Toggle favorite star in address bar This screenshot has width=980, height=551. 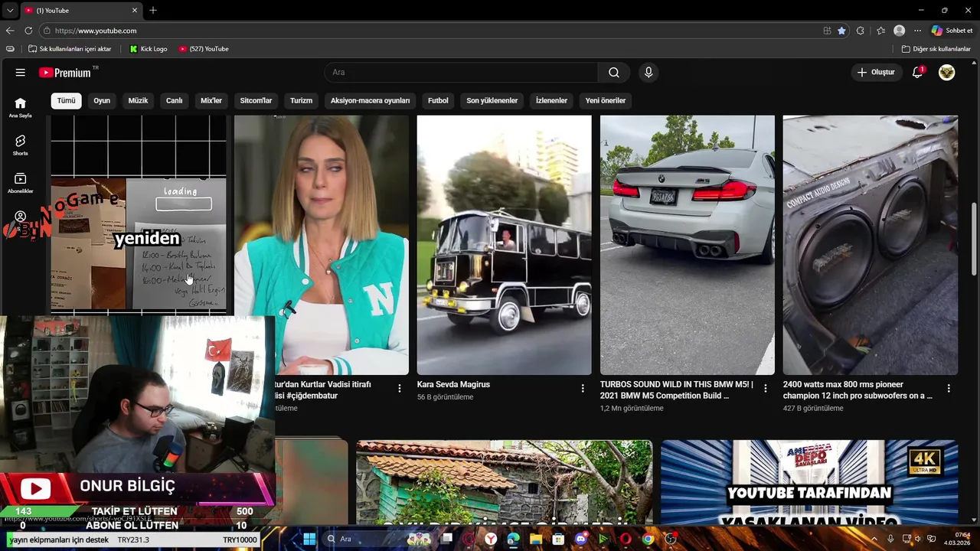tap(841, 31)
